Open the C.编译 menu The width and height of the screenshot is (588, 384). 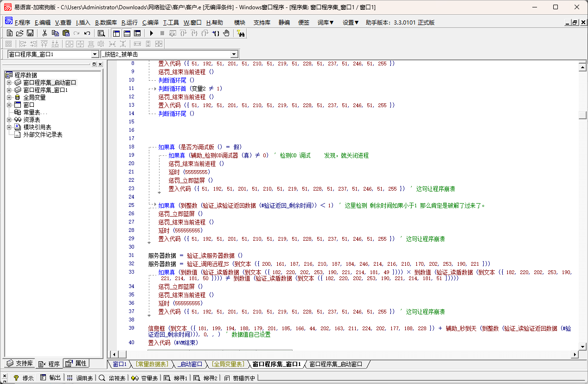coord(150,22)
